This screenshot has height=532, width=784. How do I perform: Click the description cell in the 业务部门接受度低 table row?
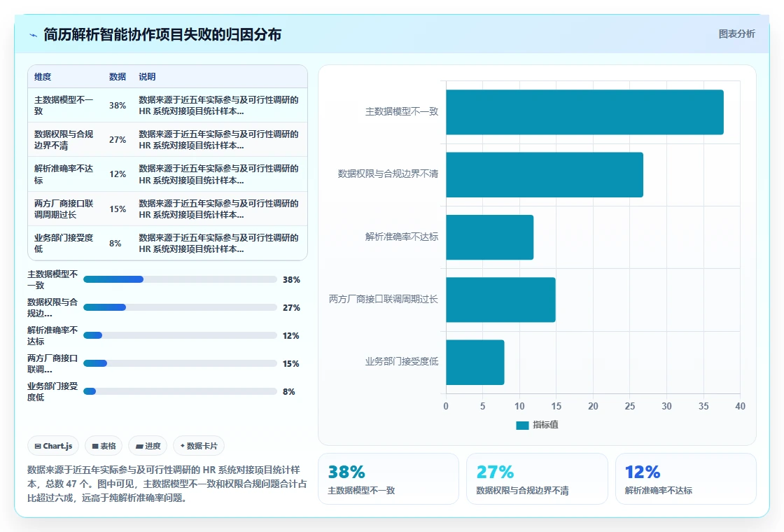pyautogui.click(x=218, y=243)
